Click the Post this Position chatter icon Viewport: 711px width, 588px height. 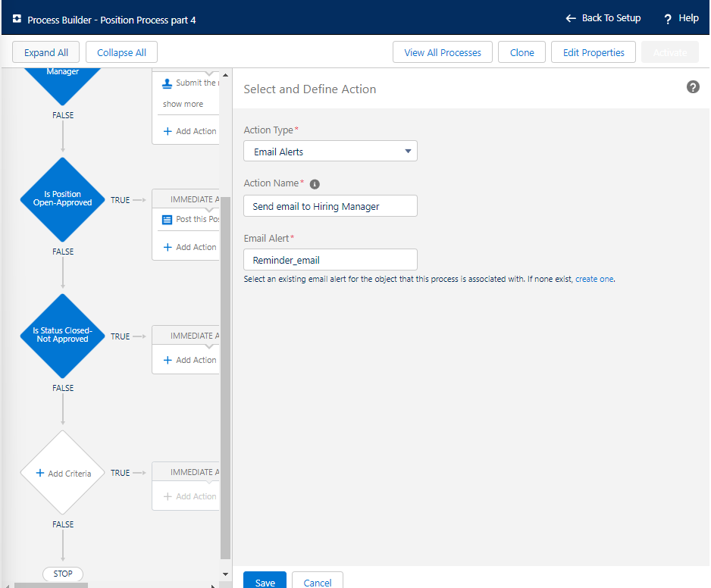coord(167,220)
